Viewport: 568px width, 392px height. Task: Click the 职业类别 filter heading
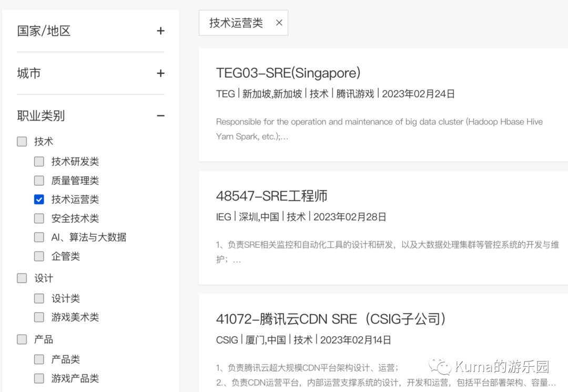point(41,116)
